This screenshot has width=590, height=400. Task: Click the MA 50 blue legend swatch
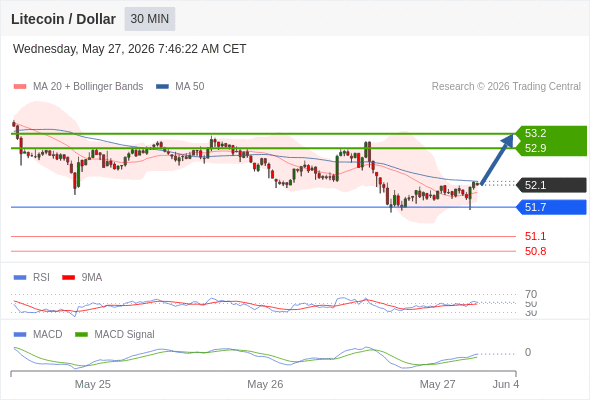[162, 87]
